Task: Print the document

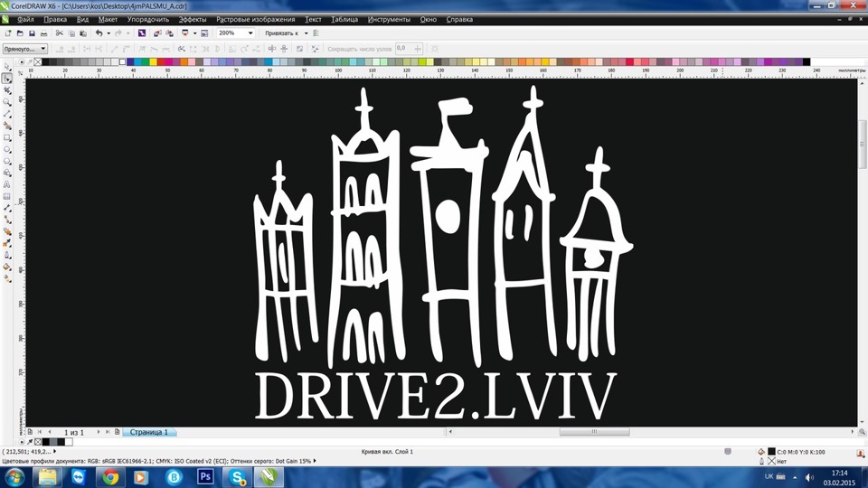Action: [43, 33]
